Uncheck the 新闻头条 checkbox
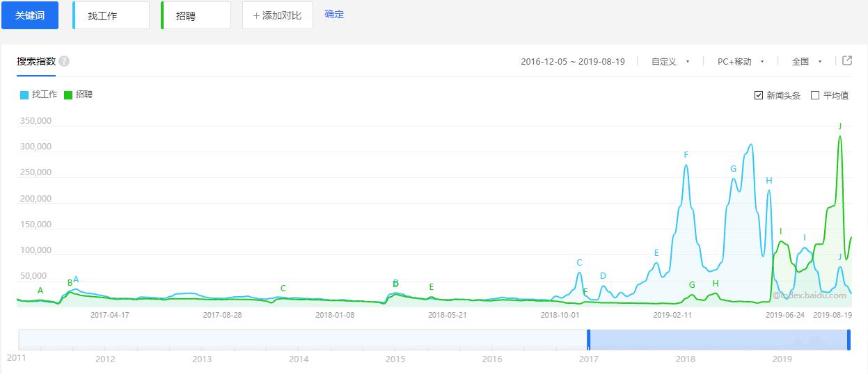 coord(759,95)
